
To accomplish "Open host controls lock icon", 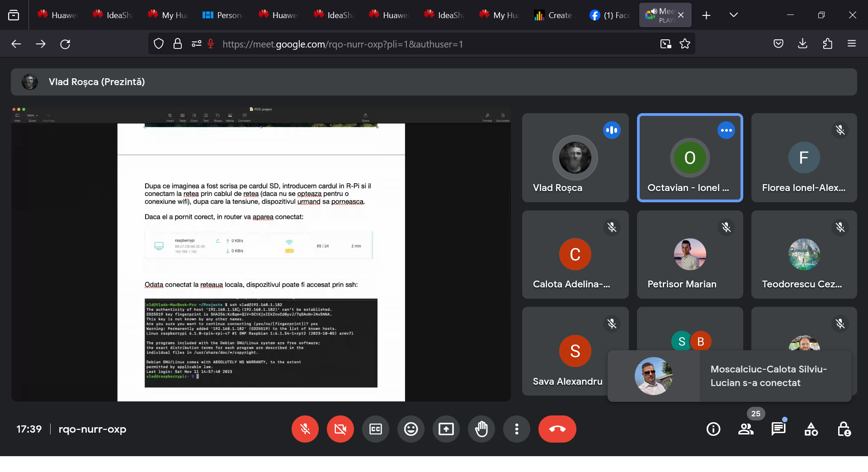I will click(844, 429).
